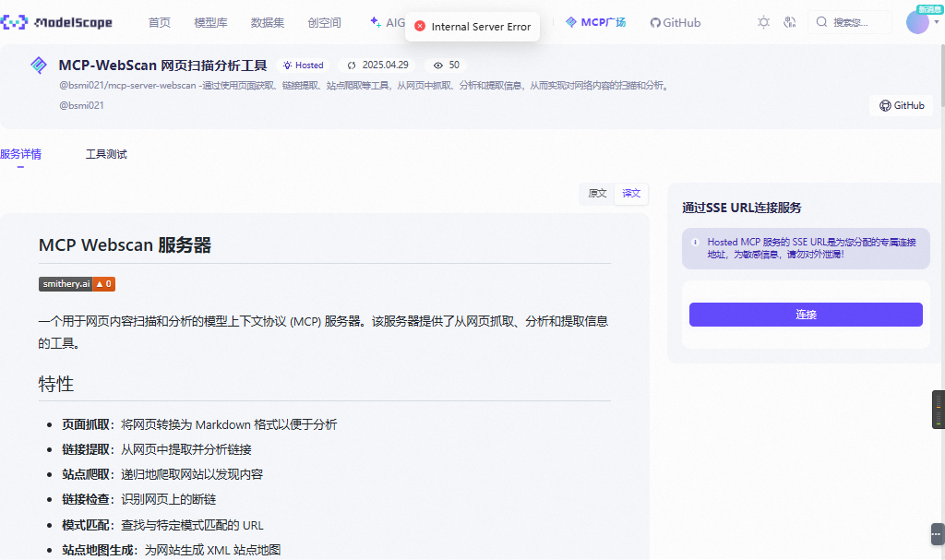
Task: Toggle the light/dark theme sun icon
Action: pos(763,22)
